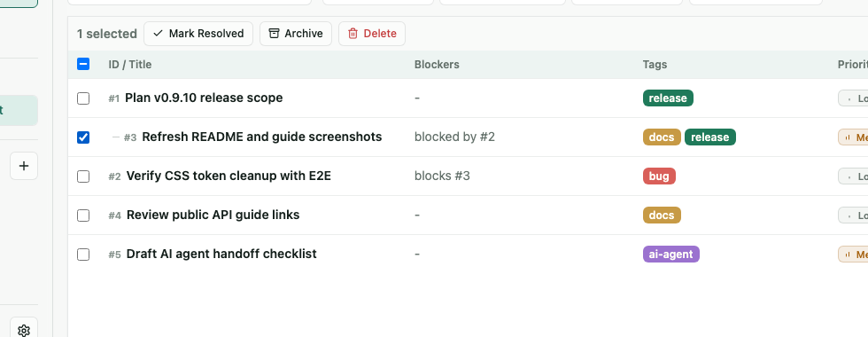Click the priority badge on Draft AI agent row
The width and height of the screenshot is (868, 337).
pyautogui.click(x=853, y=255)
